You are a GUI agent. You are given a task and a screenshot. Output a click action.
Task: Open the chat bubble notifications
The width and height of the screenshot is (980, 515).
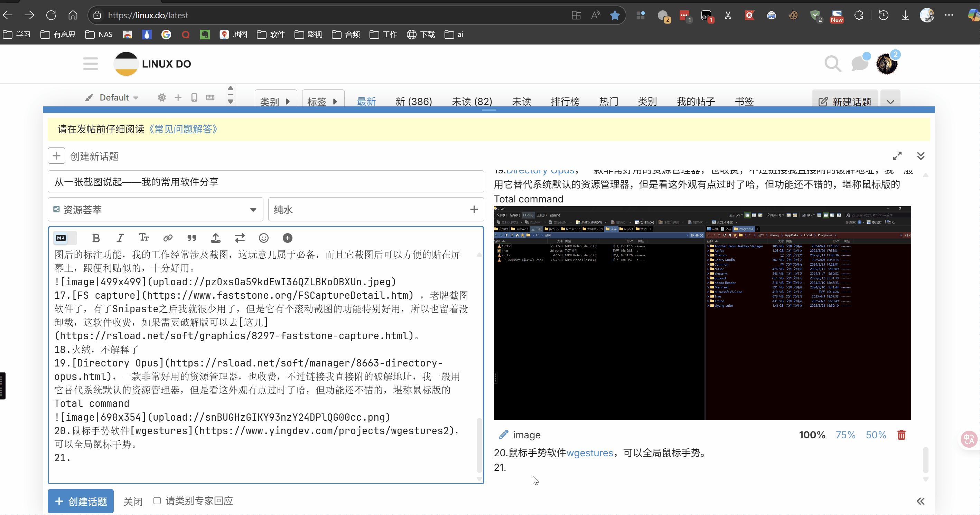coord(860,63)
